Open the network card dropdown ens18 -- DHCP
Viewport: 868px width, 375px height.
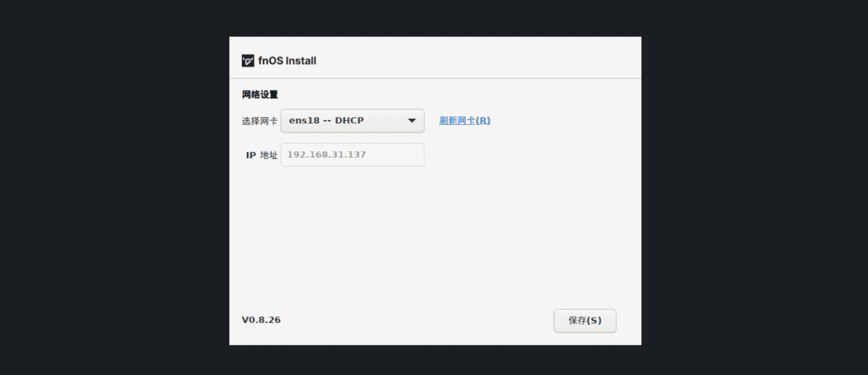pyautogui.click(x=353, y=120)
